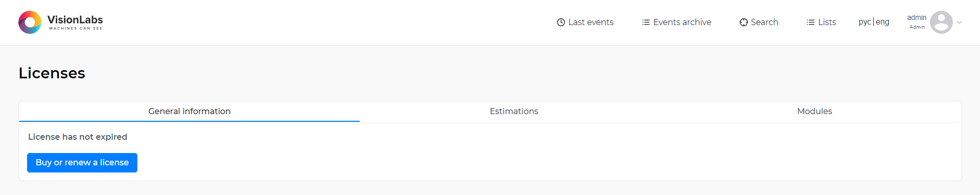Image resolution: width=980 pixels, height=195 pixels.
Task: Click the admin username label
Action: [x=917, y=17]
